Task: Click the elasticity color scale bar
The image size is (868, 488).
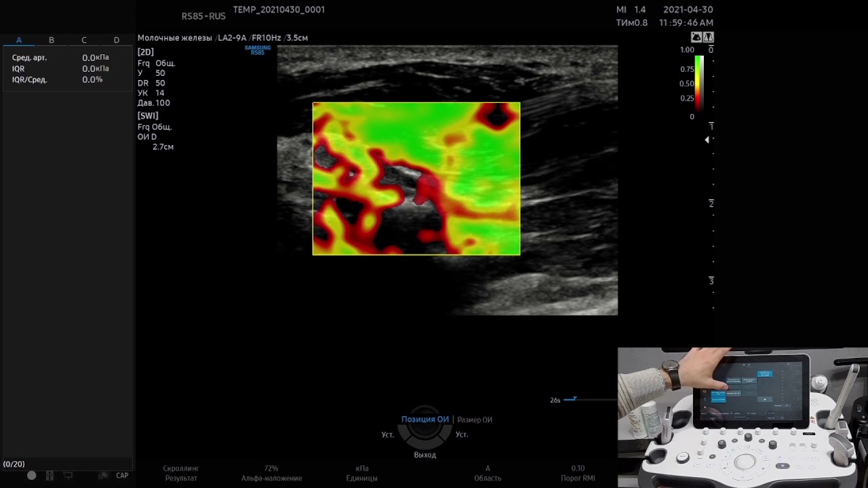Action: [699, 83]
